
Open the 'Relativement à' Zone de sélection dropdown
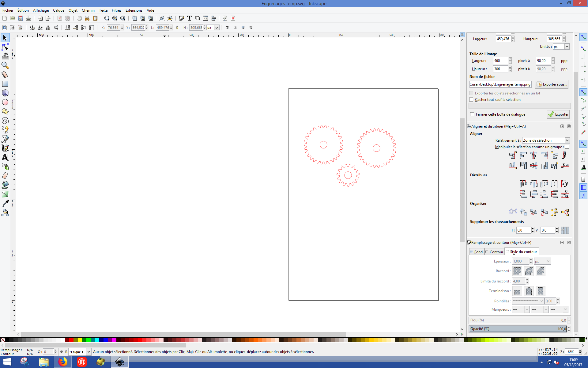546,140
